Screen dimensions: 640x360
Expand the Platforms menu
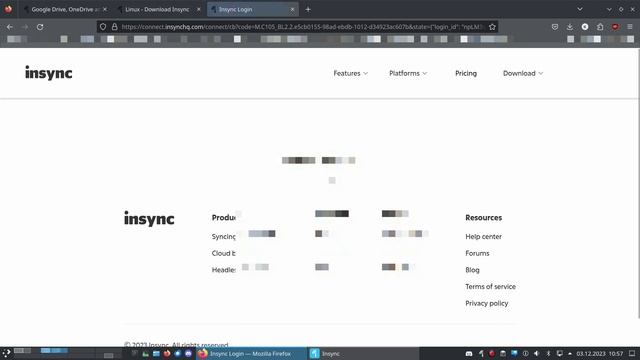[x=408, y=73]
